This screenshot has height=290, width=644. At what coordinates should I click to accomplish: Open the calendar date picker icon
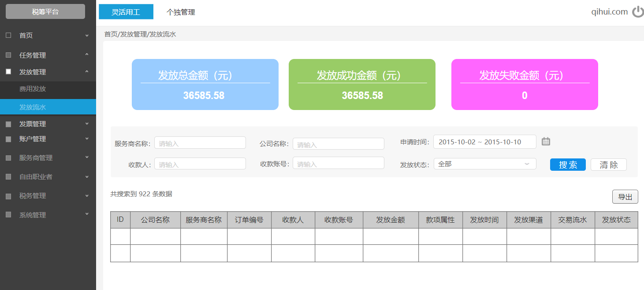pos(546,141)
